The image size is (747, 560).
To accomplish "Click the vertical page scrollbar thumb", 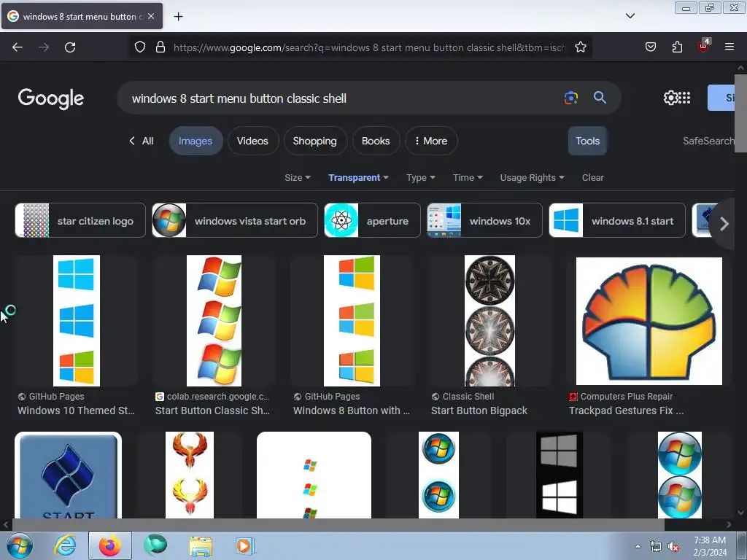I will click(x=740, y=113).
